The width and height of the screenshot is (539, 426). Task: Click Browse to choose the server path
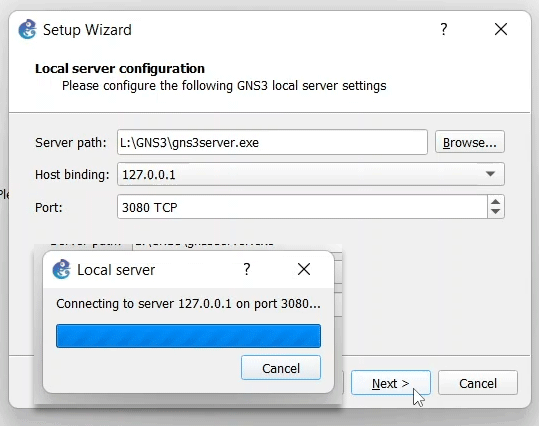click(470, 142)
